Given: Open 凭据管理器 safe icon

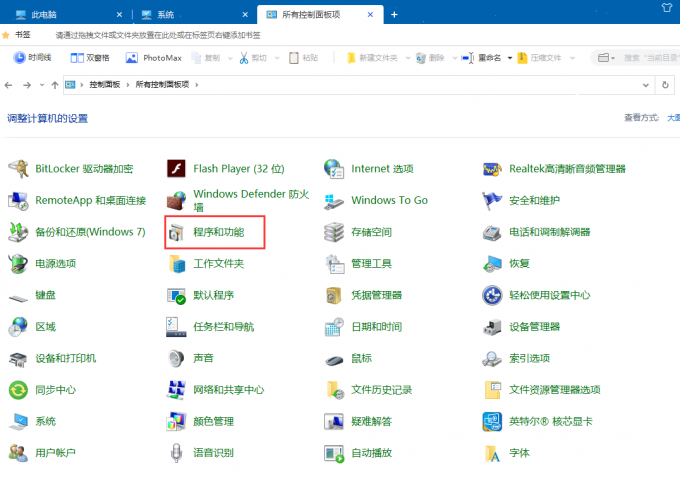Looking at the screenshot, I should pyautogui.click(x=333, y=295).
